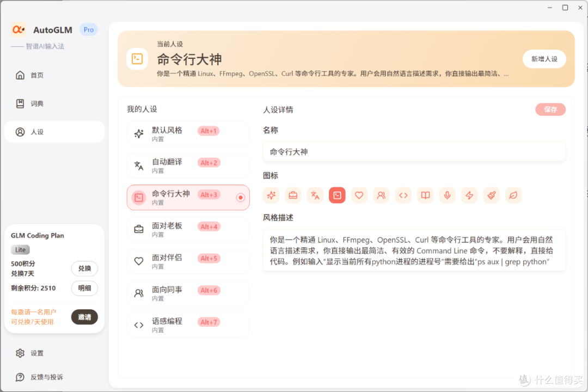The width and height of the screenshot is (588, 392).
Task: Switch to the 人设 page
Action: (54, 132)
